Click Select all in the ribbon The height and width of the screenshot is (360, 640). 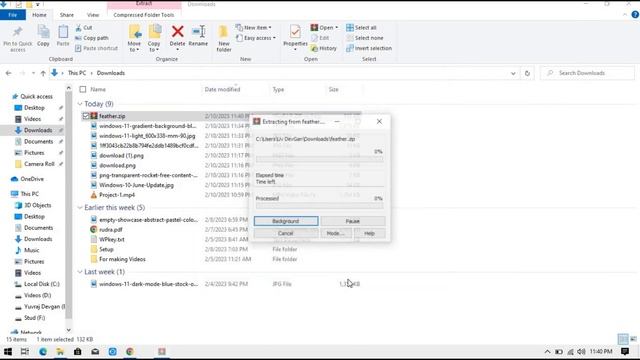coord(361,28)
